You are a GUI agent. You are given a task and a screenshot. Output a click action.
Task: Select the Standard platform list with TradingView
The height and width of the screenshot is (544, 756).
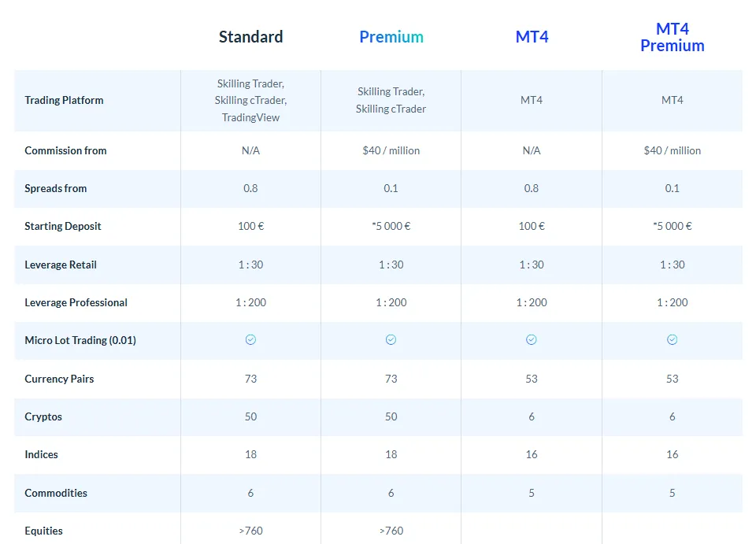(x=250, y=100)
